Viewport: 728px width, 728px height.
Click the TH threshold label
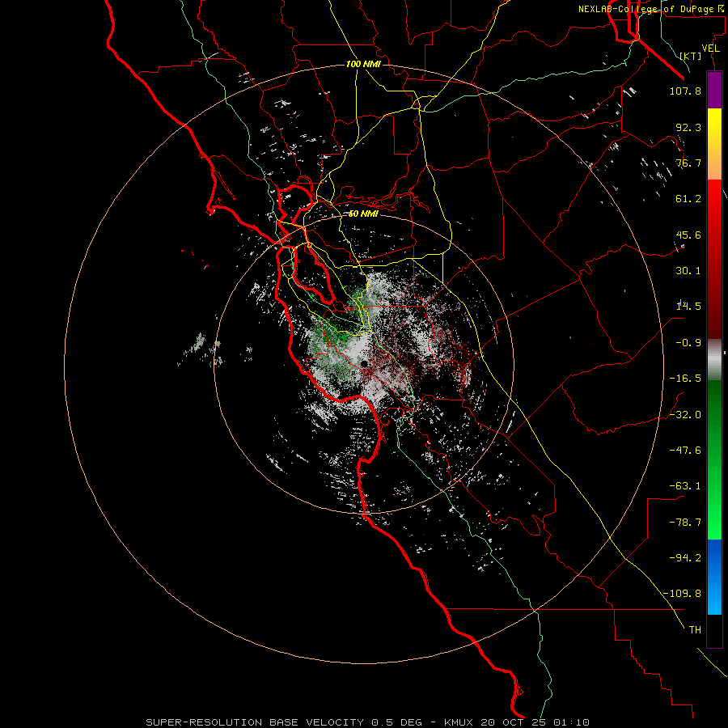click(695, 630)
